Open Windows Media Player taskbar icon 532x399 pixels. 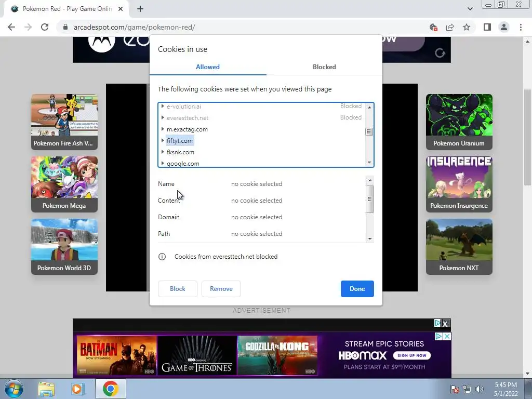tap(78, 389)
